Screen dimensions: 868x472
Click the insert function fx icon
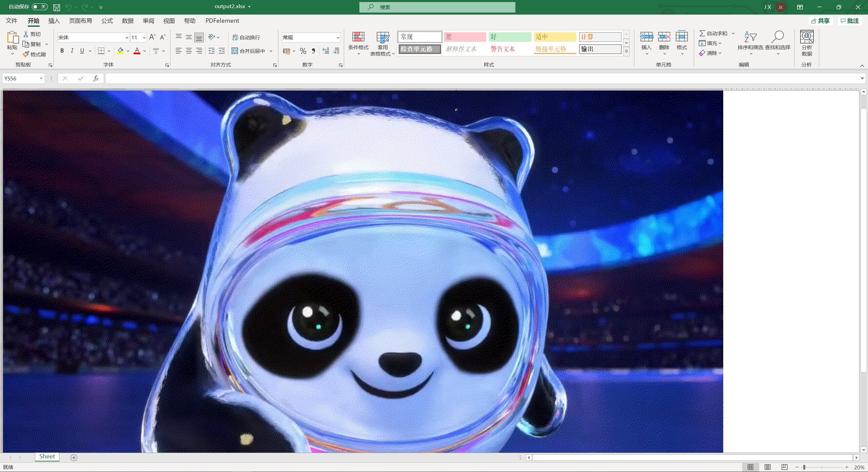click(x=96, y=78)
